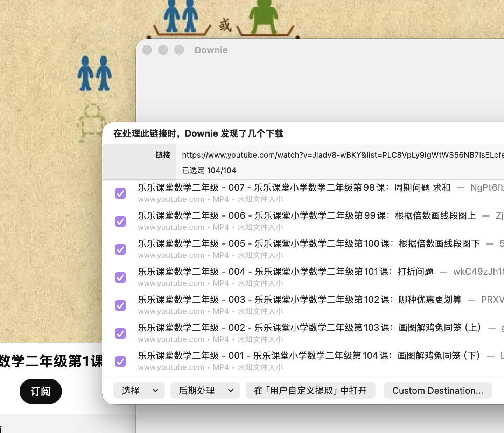This screenshot has width=504, height=433.
Task: Toggle the 004 打折问题 checkbox
Action: [x=120, y=277]
